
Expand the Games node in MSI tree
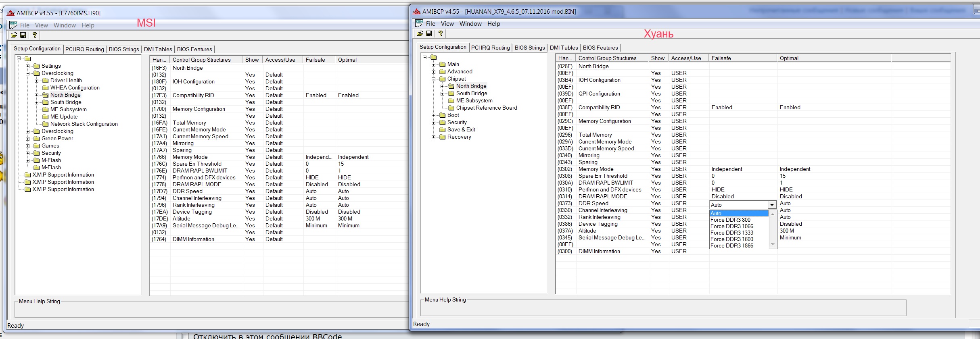point(28,146)
